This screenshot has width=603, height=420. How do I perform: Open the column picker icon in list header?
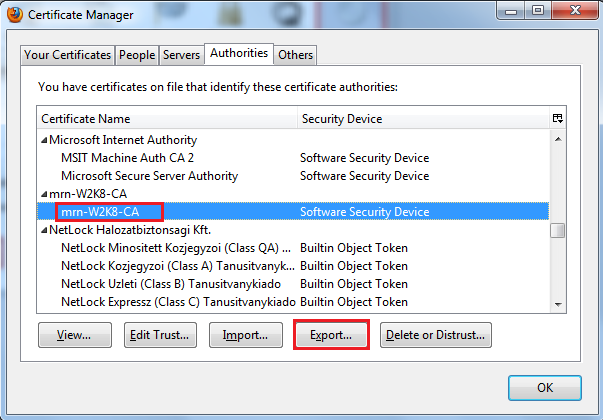point(557,119)
